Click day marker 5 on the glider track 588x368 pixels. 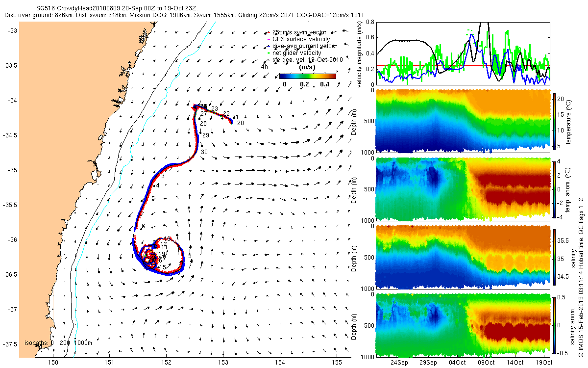(x=153, y=198)
